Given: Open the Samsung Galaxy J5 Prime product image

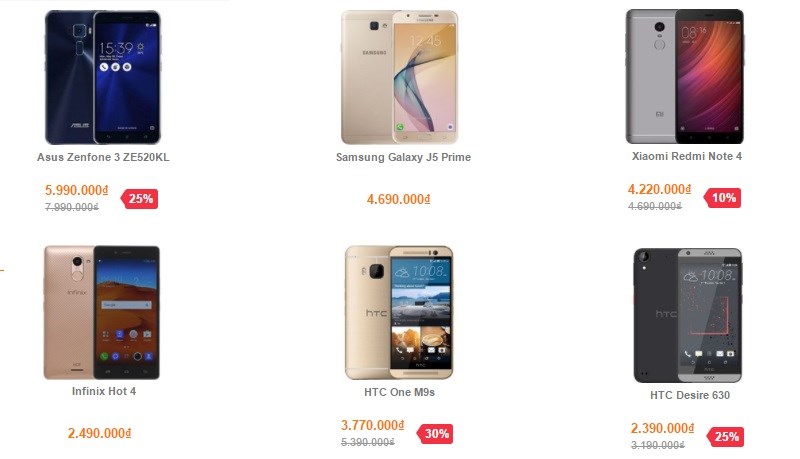Looking at the screenshot, I should point(399,77).
